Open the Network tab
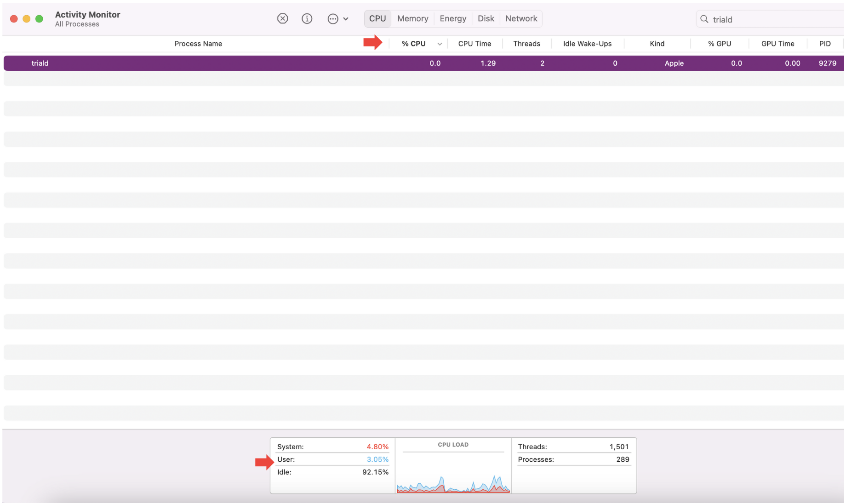The image size is (846, 504). tap(521, 18)
